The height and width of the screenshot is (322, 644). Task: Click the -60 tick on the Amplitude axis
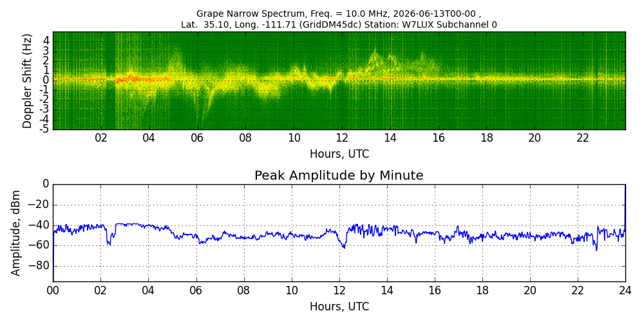(41, 245)
